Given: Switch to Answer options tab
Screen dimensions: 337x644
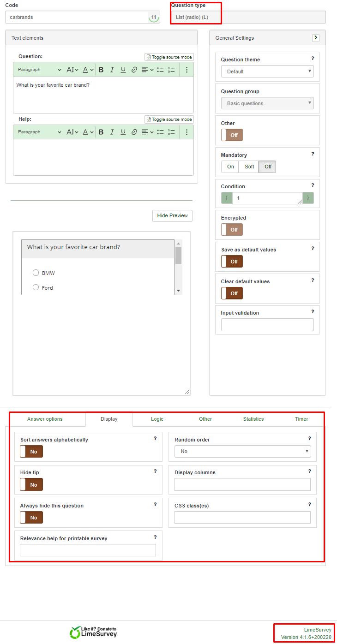Looking at the screenshot, I should (45, 419).
